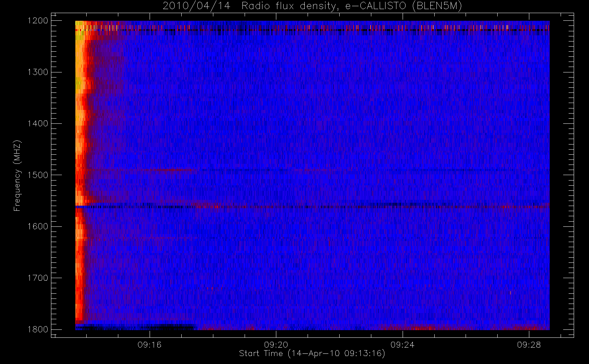Click the 1800 frequency tick label
589x364 pixels.
point(38,329)
